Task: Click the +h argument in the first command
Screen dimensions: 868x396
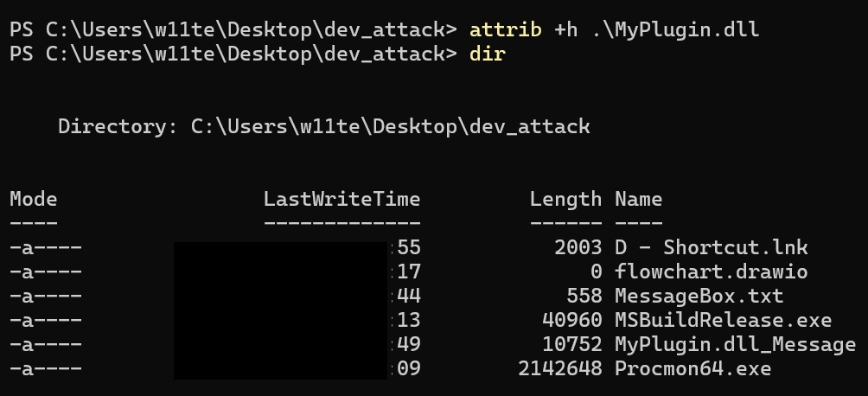Action: click(x=565, y=30)
